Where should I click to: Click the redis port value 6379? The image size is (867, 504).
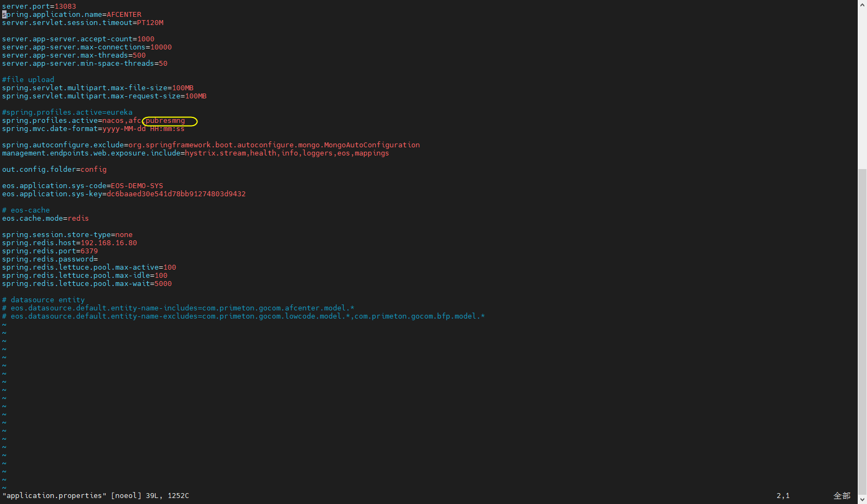click(x=89, y=251)
